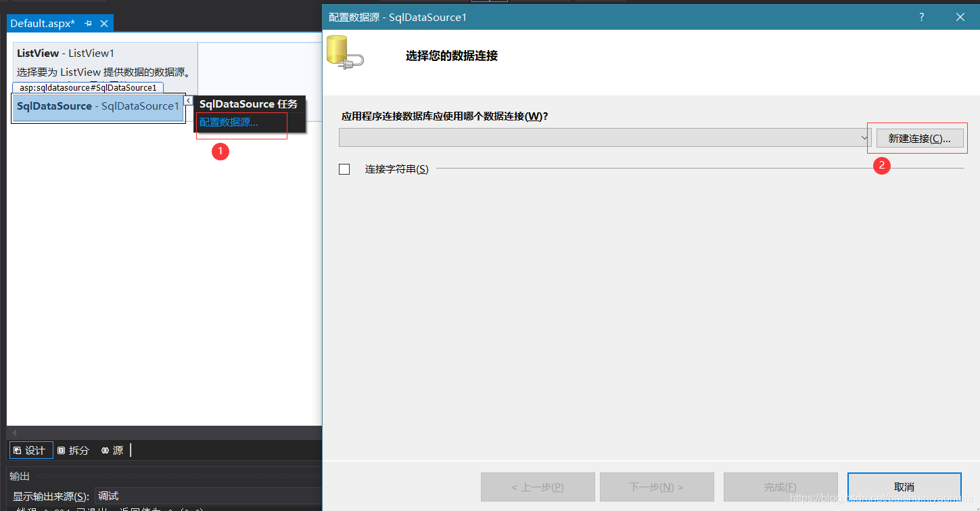Open the data connection dropdown list
The height and width of the screenshot is (511, 980).
point(865,137)
